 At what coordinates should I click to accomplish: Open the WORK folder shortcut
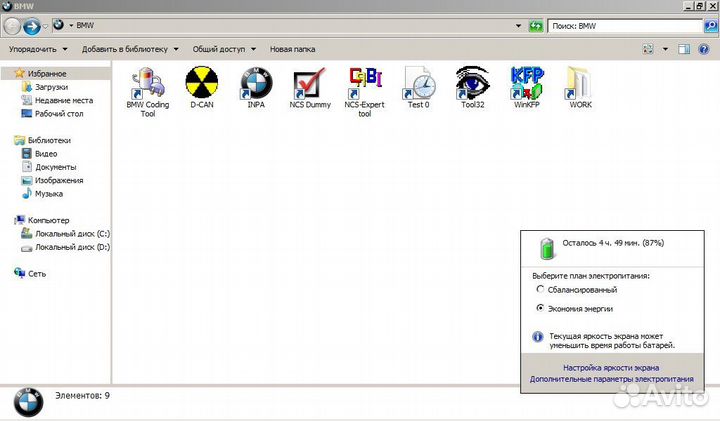click(x=580, y=88)
